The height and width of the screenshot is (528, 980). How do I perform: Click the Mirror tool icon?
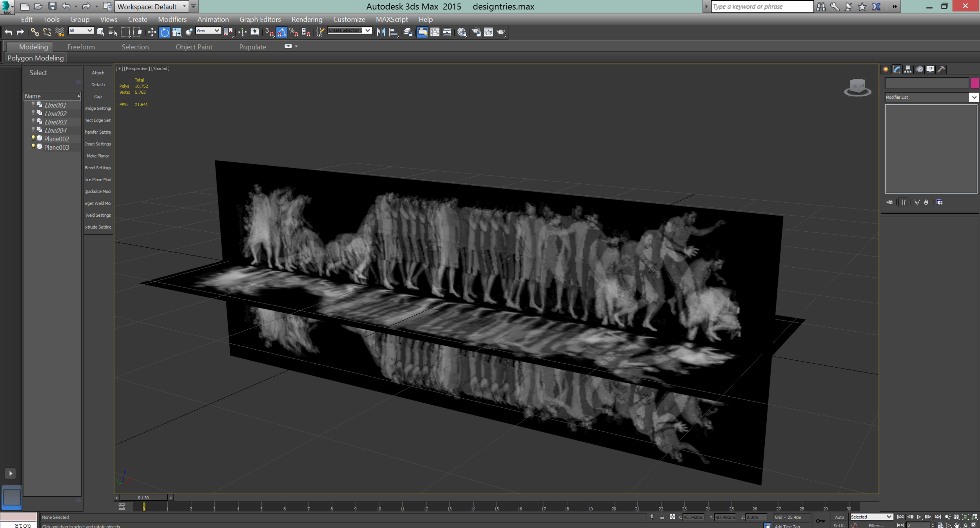(x=381, y=32)
